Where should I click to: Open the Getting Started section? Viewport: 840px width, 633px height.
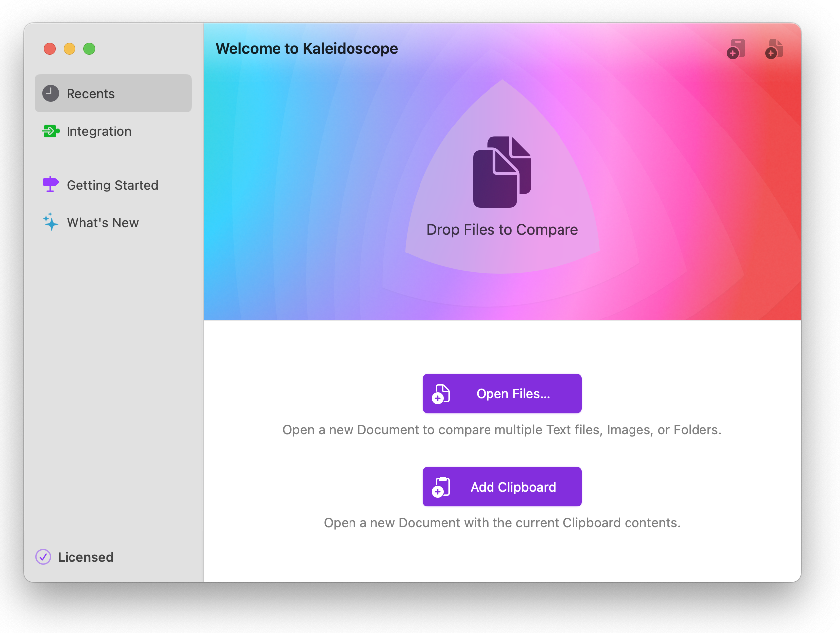click(x=113, y=185)
